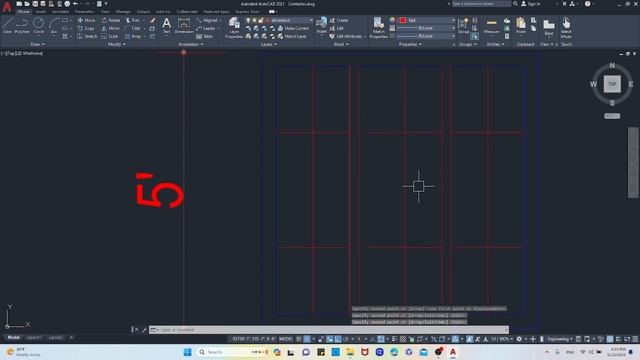Click the Move tool
Image resolution: width=640 pixels, height=360 pixels.
pyautogui.click(x=86, y=20)
